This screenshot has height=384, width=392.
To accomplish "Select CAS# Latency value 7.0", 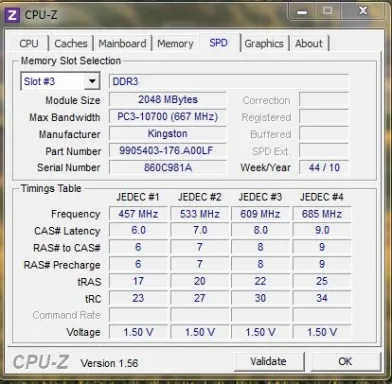I will click(200, 230).
